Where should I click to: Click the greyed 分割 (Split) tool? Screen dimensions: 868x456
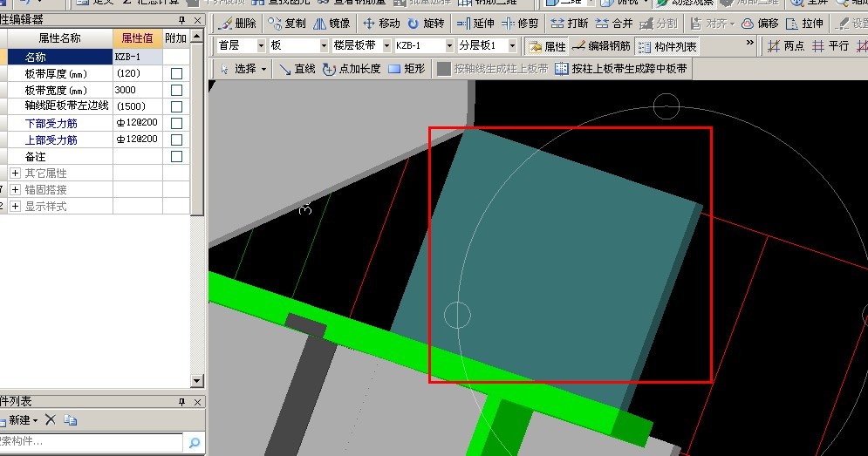pyautogui.click(x=658, y=24)
